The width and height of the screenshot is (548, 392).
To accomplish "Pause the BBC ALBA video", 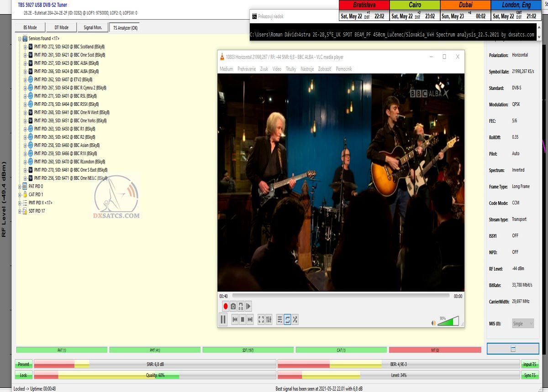I will (223, 319).
